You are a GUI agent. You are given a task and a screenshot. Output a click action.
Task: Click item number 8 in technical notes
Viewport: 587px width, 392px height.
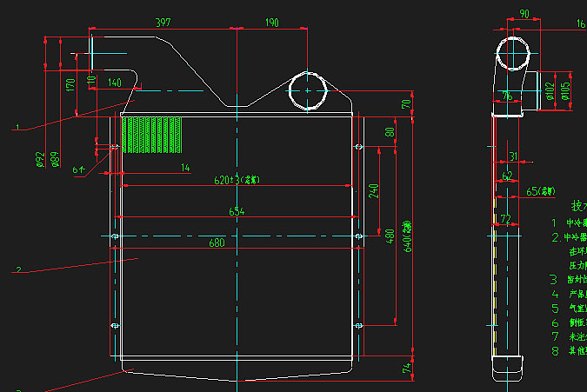555,351
